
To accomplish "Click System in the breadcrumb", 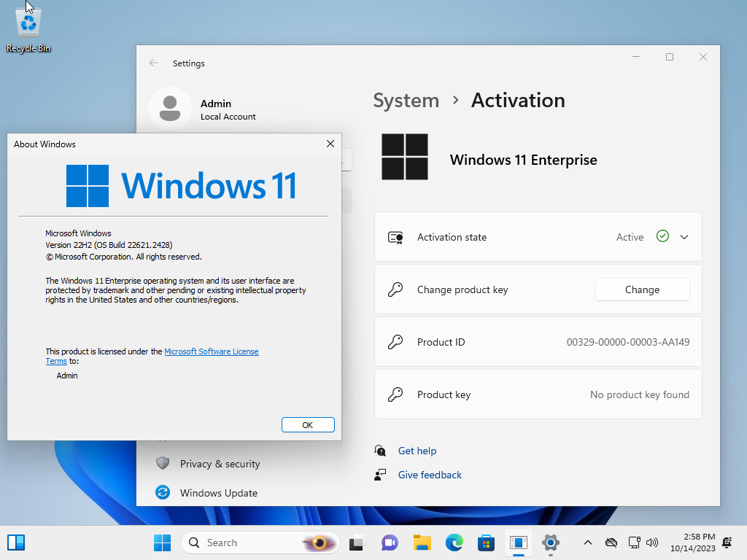I will [x=406, y=101].
